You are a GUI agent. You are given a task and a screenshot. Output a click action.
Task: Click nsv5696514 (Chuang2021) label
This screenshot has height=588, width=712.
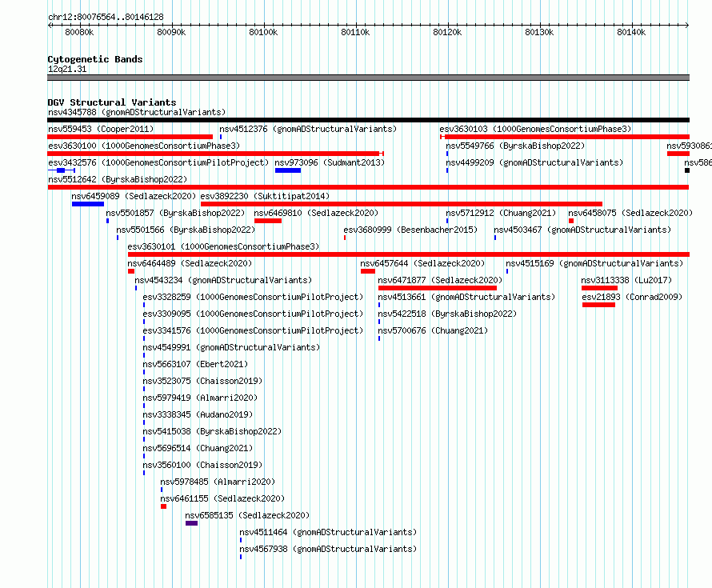point(198,448)
